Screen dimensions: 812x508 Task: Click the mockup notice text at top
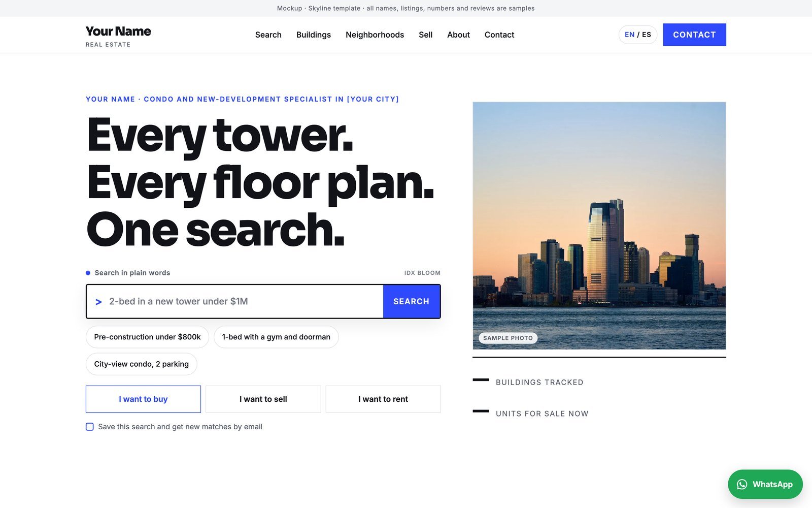(406, 8)
